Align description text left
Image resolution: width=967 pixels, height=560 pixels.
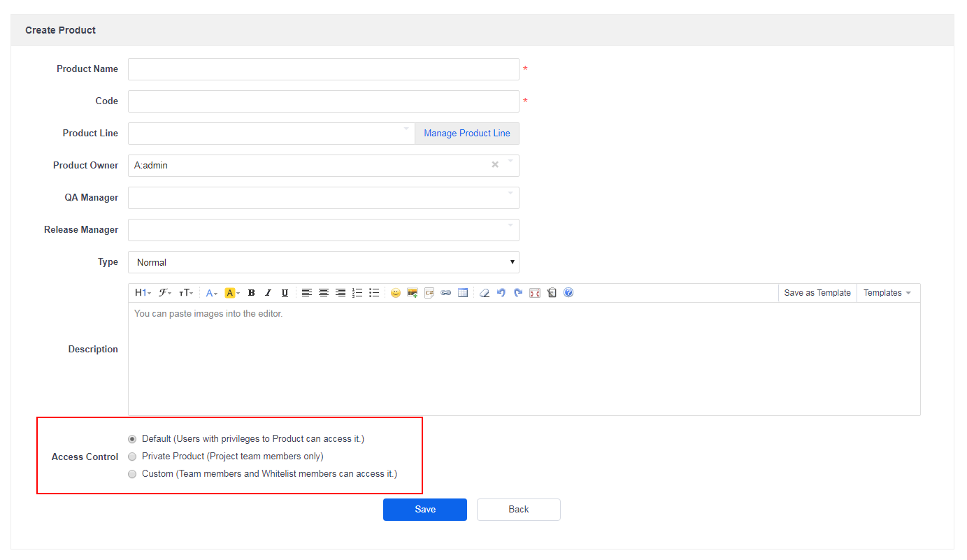(307, 293)
